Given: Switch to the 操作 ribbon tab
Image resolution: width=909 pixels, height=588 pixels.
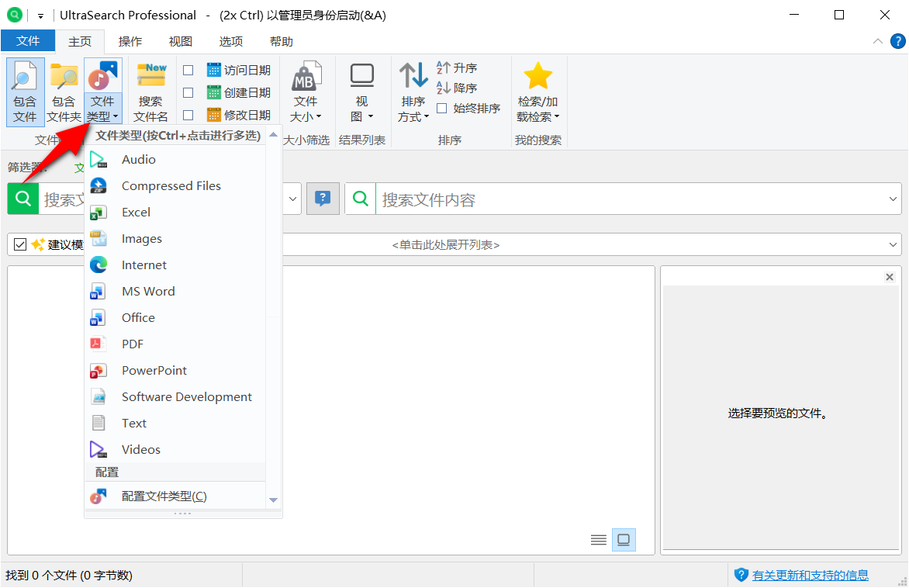Looking at the screenshot, I should pyautogui.click(x=130, y=41).
